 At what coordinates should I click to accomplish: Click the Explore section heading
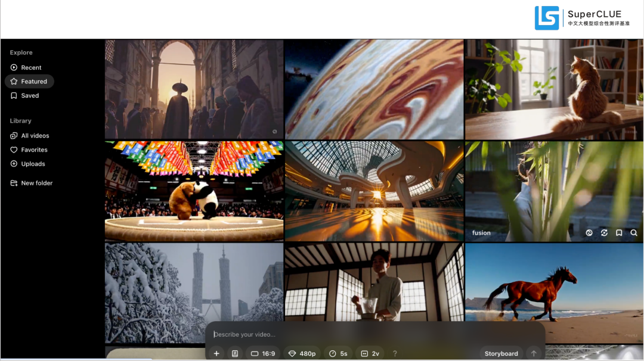coord(21,52)
